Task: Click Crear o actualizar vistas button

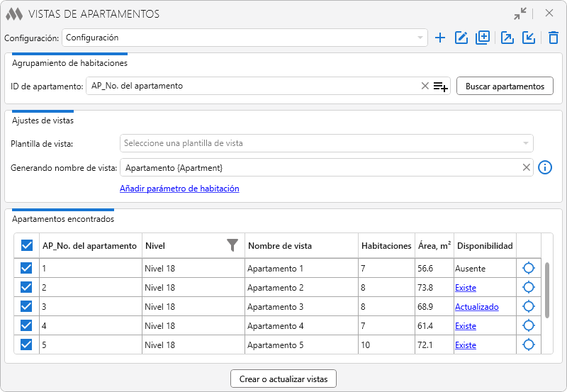Action: (x=283, y=379)
